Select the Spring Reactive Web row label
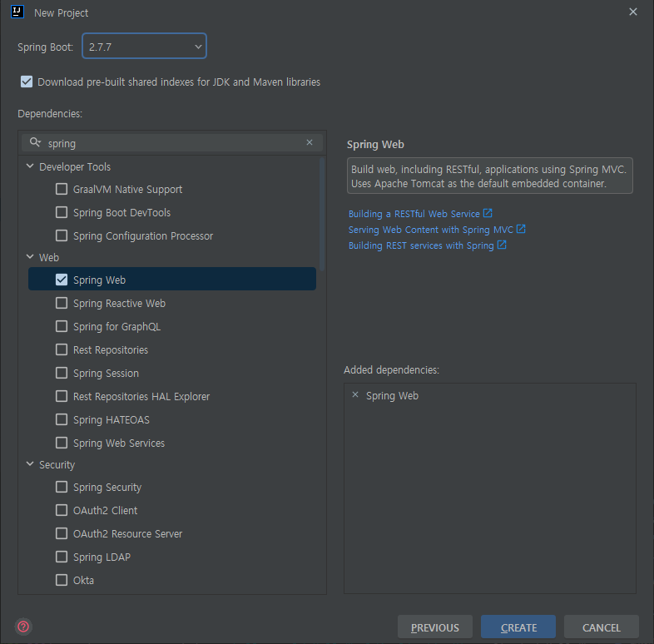This screenshot has width=654, height=644. [x=119, y=303]
